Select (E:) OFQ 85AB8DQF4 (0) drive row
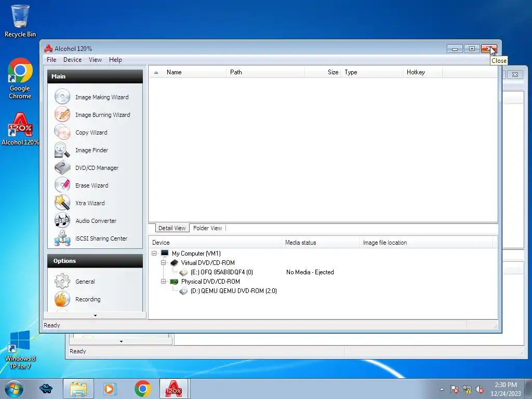 tap(221, 272)
